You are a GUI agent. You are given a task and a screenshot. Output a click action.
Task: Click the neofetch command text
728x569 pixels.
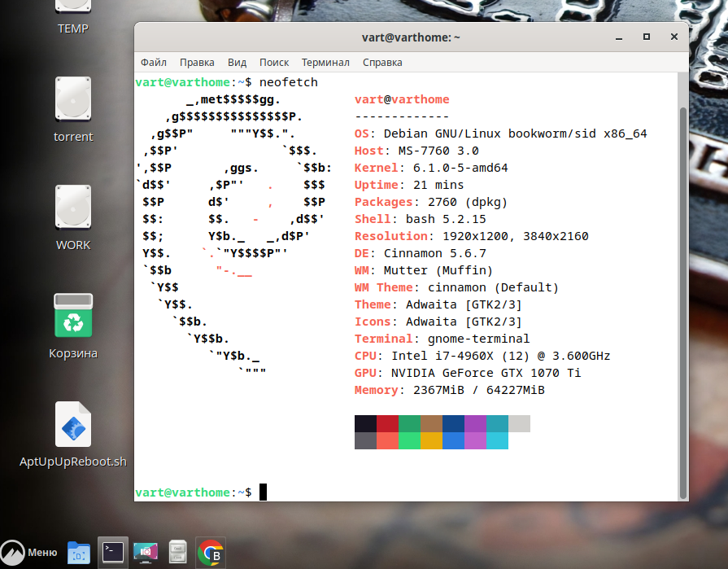coord(288,82)
